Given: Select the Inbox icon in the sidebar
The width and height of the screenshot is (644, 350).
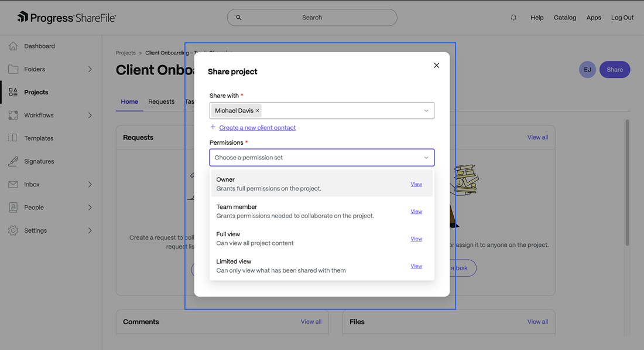Looking at the screenshot, I should [13, 184].
